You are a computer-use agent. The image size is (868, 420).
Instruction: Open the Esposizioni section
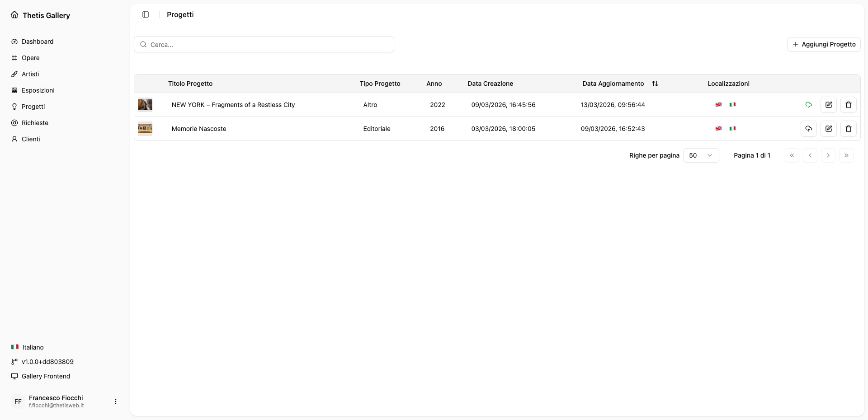click(38, 90)
